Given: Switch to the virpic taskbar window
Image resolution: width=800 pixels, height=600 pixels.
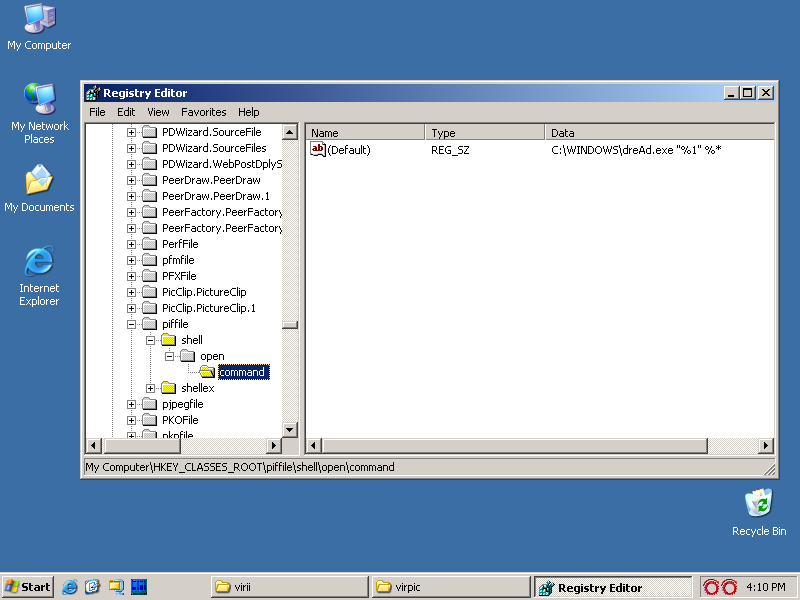Looking at the screenshot, I should point(450,587).
